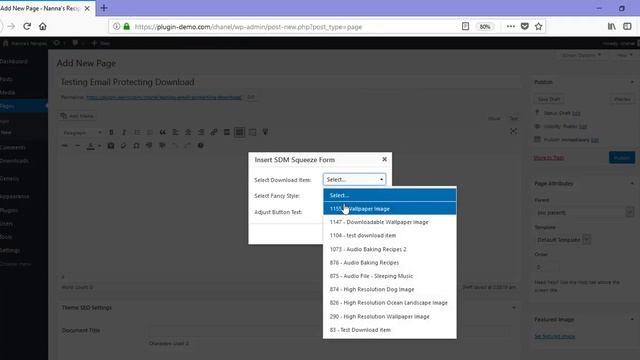The image size is (640, 360).
Task: Enable distraction-free writing mode
Action: pos(513,131)
